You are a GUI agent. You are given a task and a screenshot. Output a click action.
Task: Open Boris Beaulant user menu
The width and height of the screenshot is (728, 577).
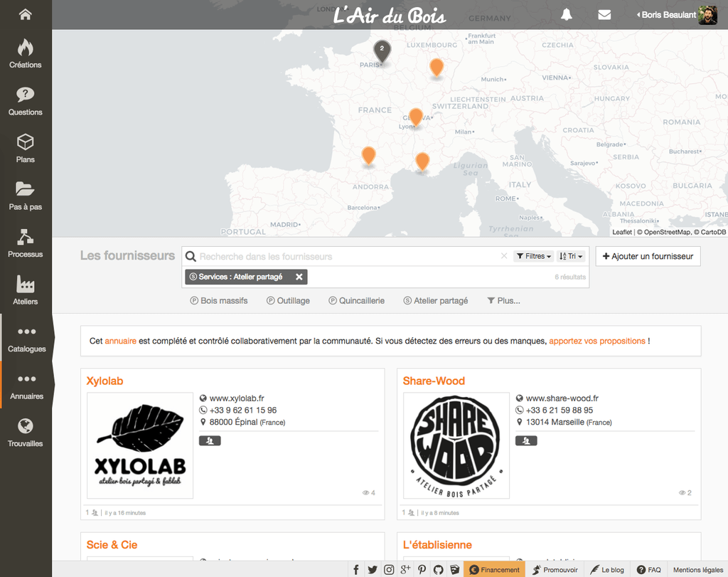point(677,15)
